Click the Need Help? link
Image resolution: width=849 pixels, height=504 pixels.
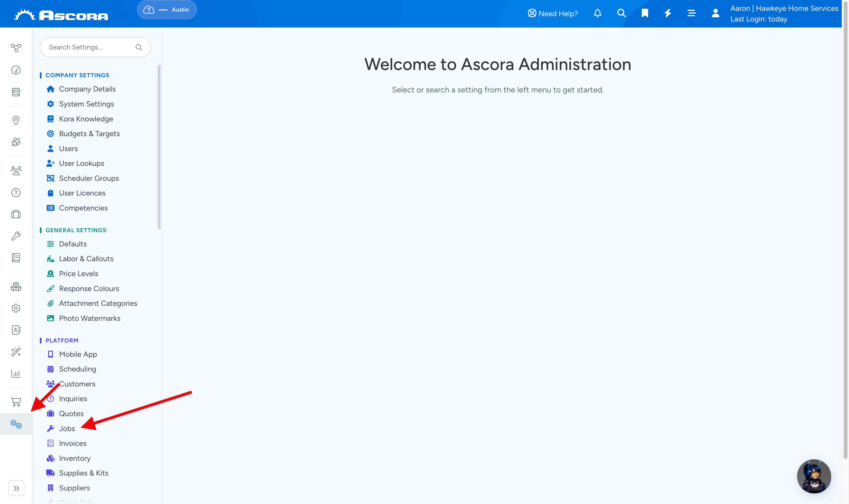tap(553, 13)
